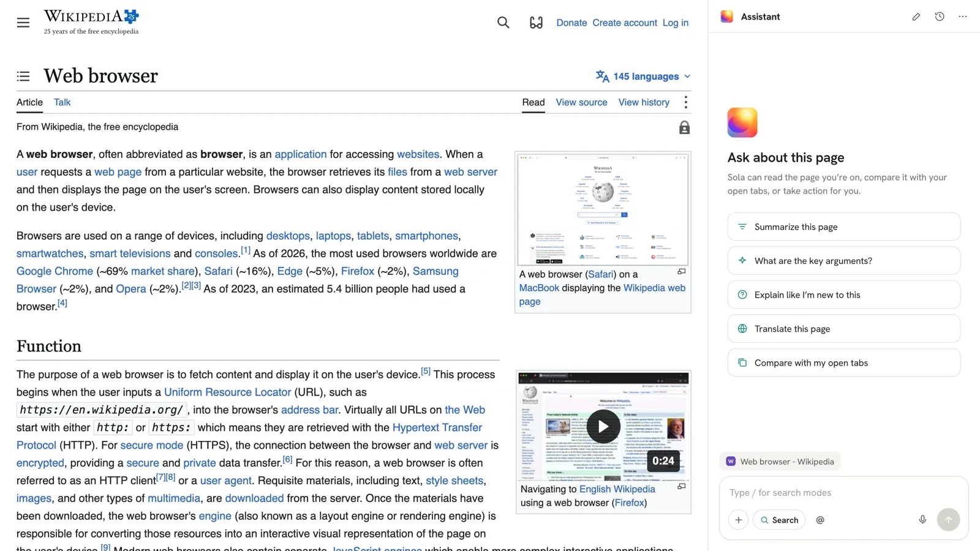This screenshot has width=980, height=551.
Task: Click the Web browser - Wikipedia tab chip
Action: click(780, 462)
